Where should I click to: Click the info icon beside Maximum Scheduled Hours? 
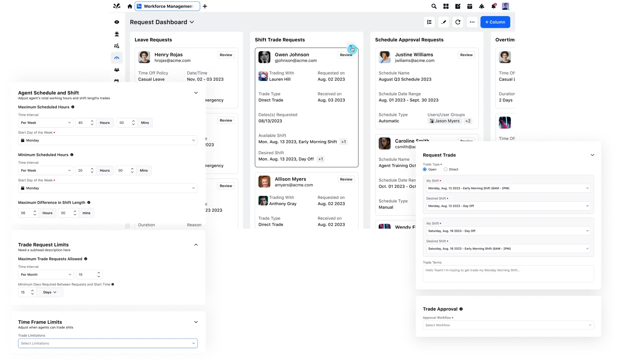point(73,107)
